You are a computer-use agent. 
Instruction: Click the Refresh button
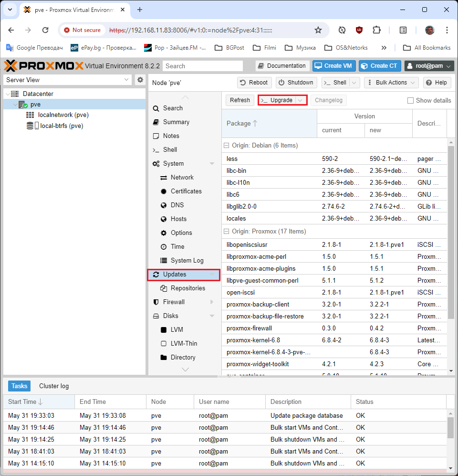tap(240, 100)
